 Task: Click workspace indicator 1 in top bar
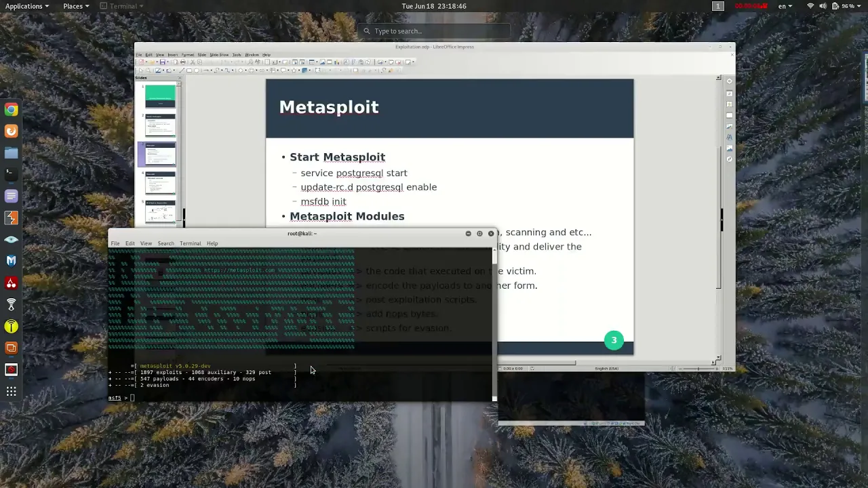coord(717,6)
